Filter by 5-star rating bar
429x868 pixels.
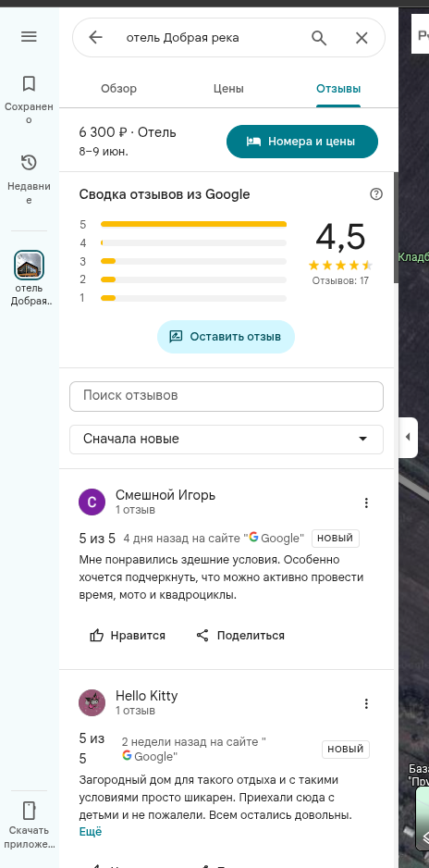[193, 224]
